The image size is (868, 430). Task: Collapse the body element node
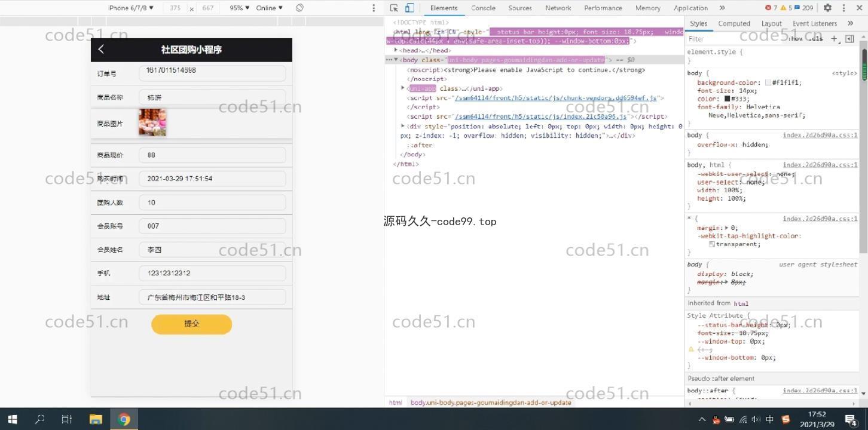(396, 60)
